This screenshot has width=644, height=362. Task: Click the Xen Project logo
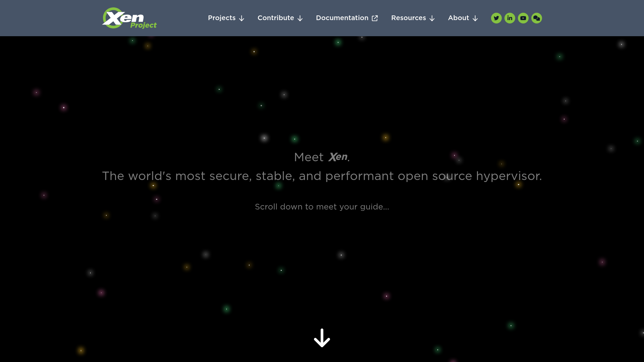129,18
